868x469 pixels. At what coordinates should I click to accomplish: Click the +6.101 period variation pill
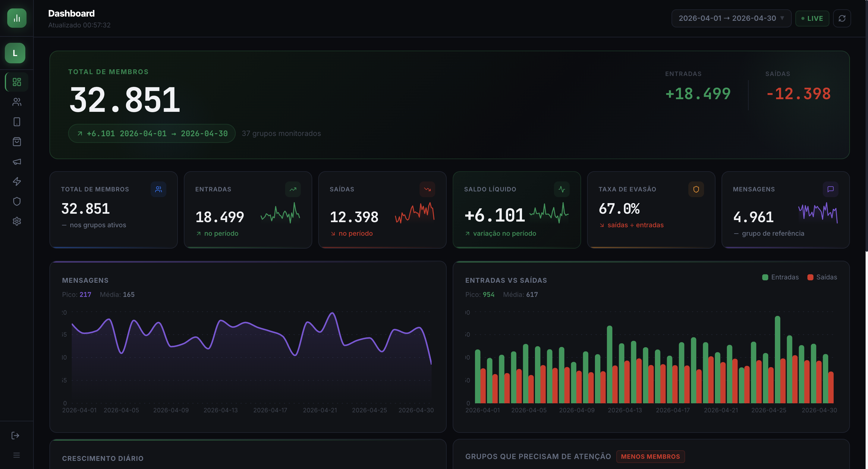[x=152, y=134]
